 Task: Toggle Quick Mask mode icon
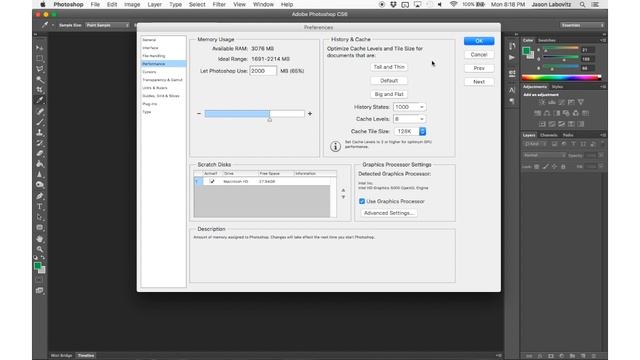[39, 280]
